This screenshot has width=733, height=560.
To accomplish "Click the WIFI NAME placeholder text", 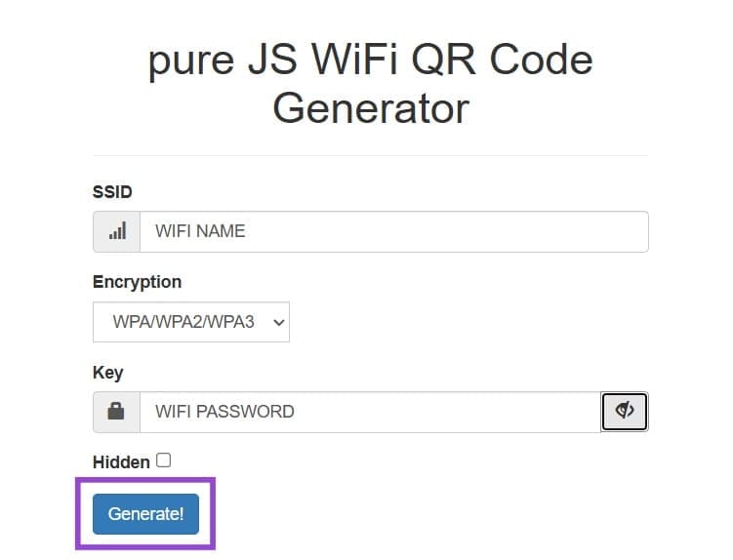I will (x=200, y=232).
